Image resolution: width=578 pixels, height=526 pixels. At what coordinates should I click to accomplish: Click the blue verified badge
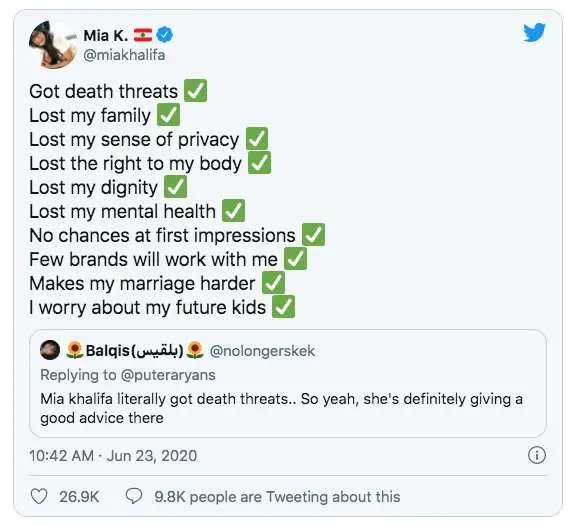pos(164,35)
